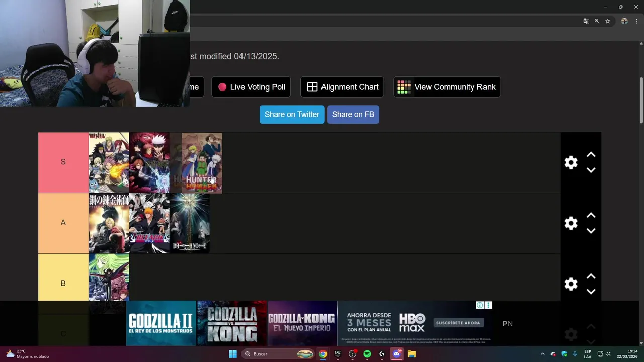644x362 pixels.
Task: Click the Windows Security tray icon
Action: pyautogui.click(x=564, y=354)
